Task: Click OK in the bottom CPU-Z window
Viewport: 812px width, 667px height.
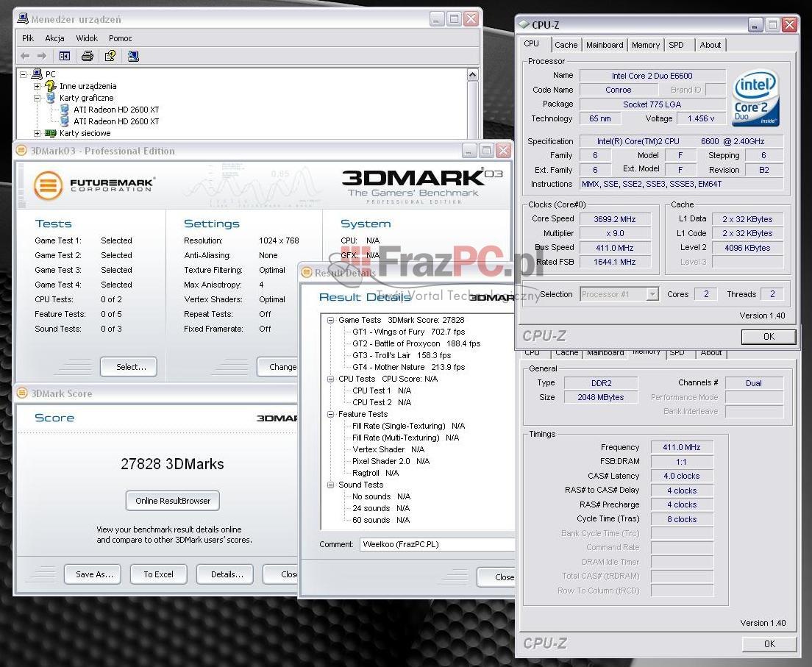Action: click(x=769, y=643)
